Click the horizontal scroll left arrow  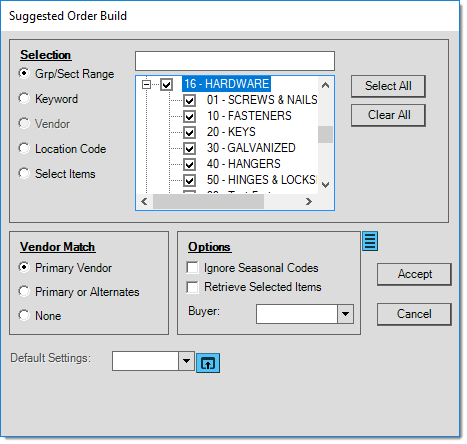coord(144,201)
